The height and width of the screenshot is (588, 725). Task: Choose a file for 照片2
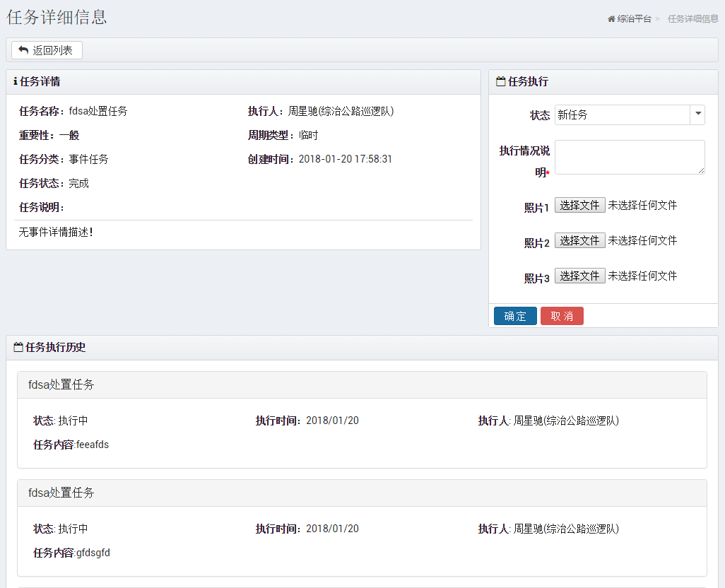pyautogui.click(x=579, y=240)
